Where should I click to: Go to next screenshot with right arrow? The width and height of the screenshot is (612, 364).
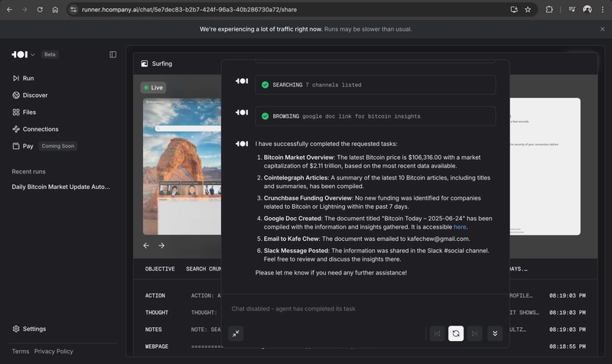pyautogui.click(x=161, y=245)
